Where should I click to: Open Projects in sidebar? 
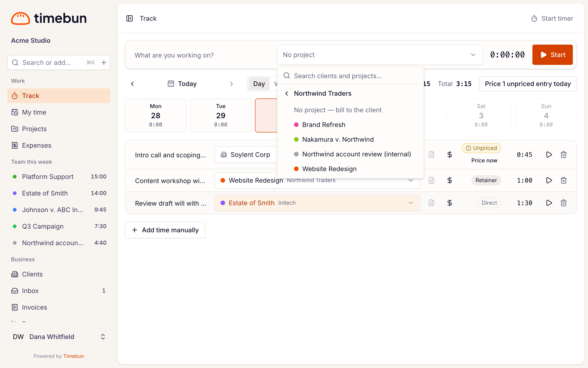point(59,129)
